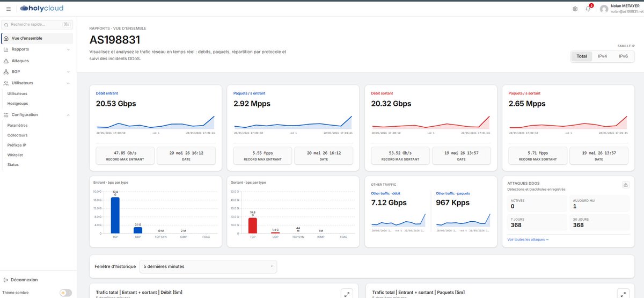This screenshot has width=644, height=298.
Task: Open the Attaques sidebar item
Action: 37,61
